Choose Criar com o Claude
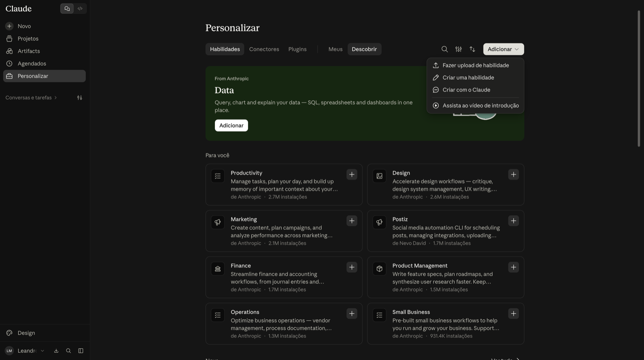The height and width of the screenshot is (360, 644). click(475, 90)
